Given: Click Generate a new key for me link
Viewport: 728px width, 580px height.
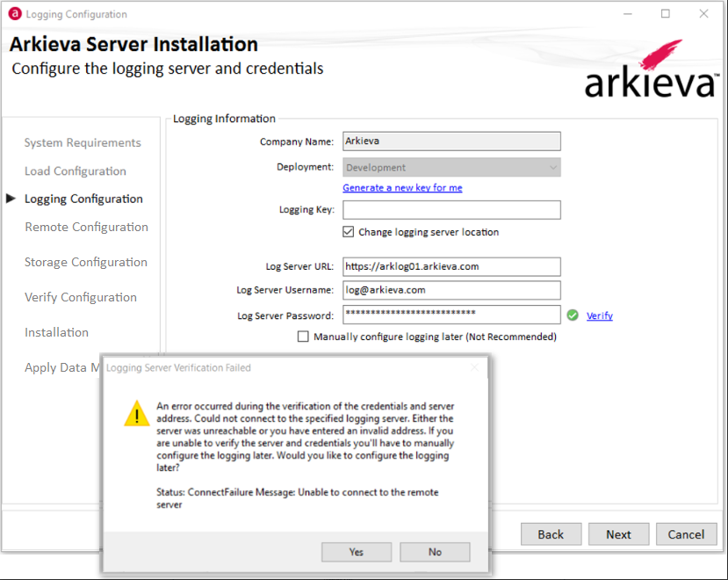Looking at the screenshot, I should click(x=402, y=188).
